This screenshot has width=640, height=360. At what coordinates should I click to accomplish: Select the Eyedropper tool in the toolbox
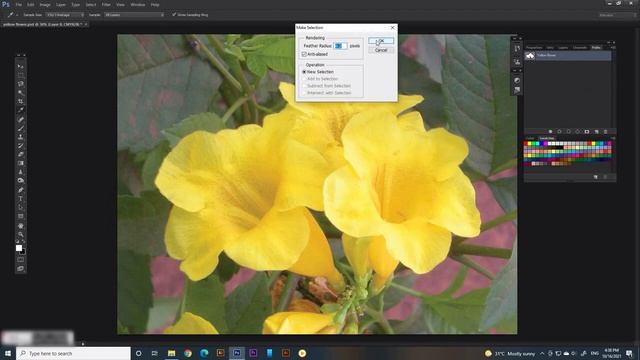[x=20, y=110]
